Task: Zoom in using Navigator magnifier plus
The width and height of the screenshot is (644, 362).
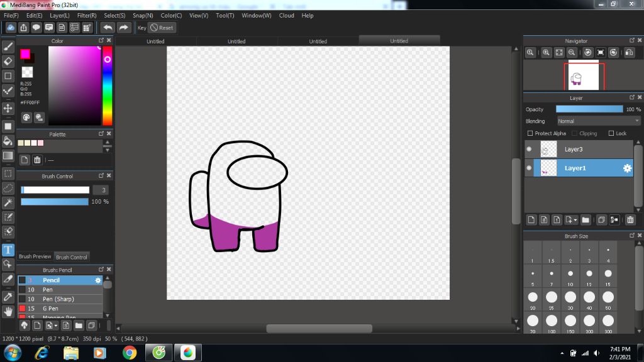Action: point(546,53)
